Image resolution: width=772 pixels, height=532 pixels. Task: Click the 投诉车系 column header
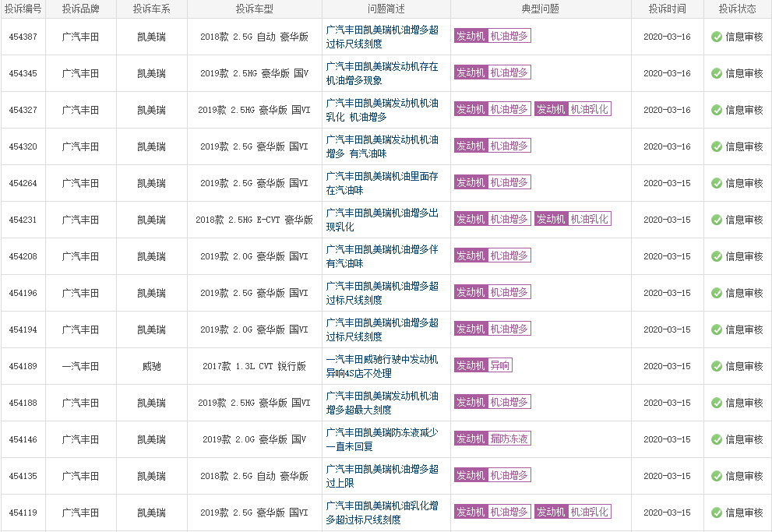[152, 9]
